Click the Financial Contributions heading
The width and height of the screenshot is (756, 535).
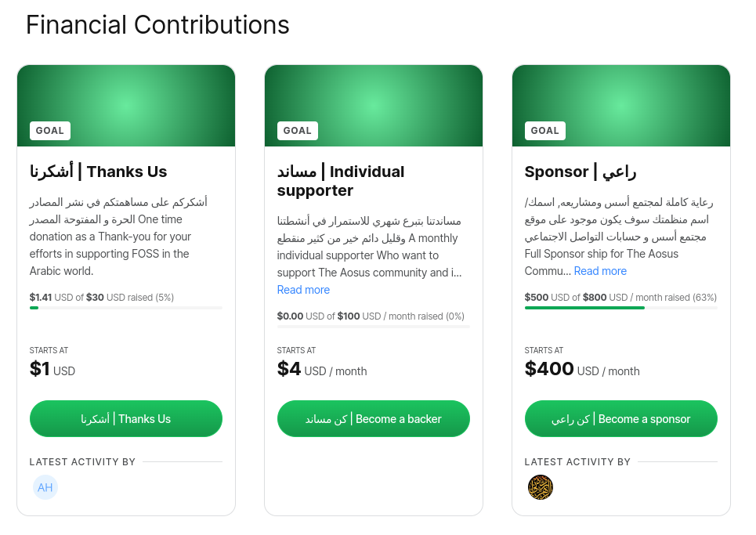pos(157,25)
